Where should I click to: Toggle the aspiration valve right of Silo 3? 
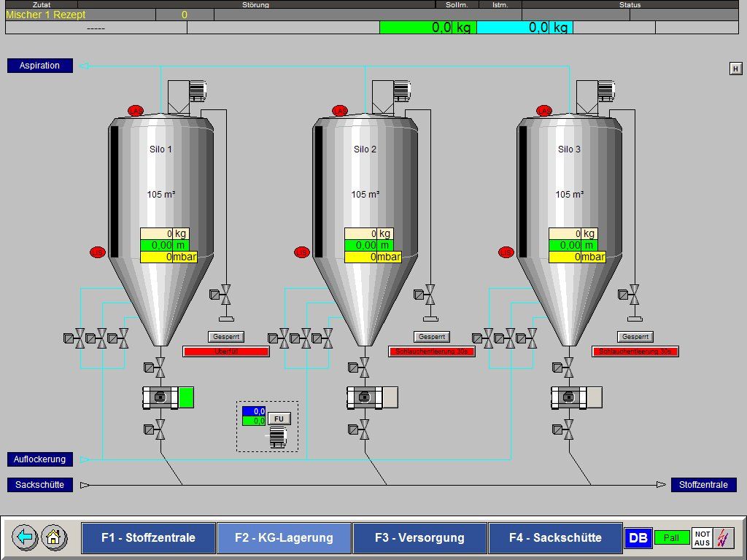click(634, 295)
